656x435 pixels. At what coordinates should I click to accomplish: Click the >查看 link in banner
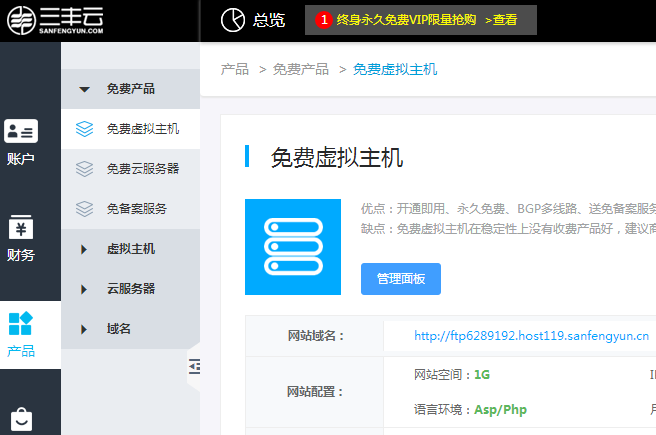click(x=501, y=20)
